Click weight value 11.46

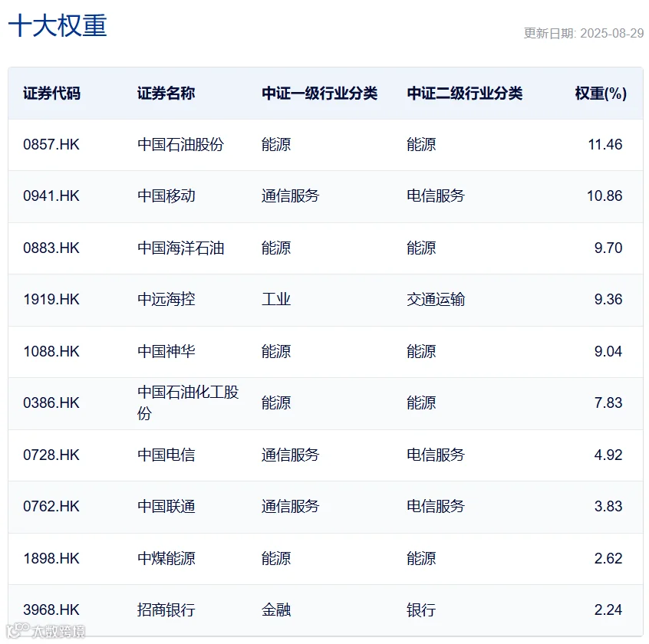[x=605, y=144]
